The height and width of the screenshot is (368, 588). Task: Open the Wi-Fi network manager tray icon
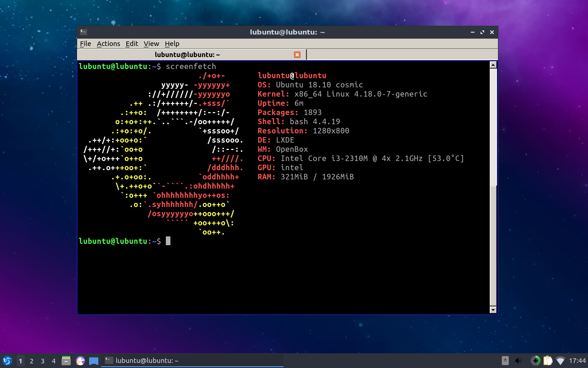(560, 361)
